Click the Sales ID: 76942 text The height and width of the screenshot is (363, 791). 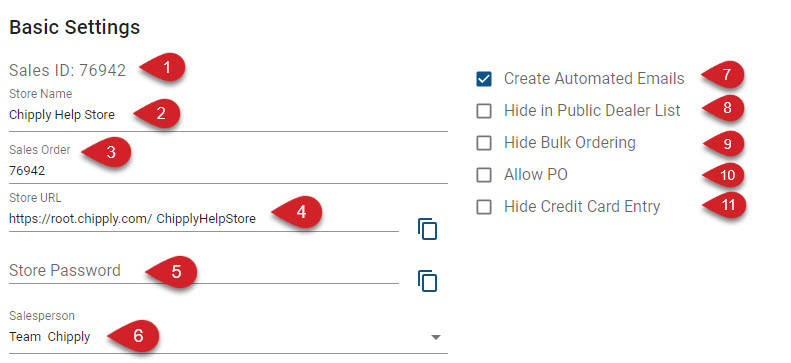coord(68,70)
